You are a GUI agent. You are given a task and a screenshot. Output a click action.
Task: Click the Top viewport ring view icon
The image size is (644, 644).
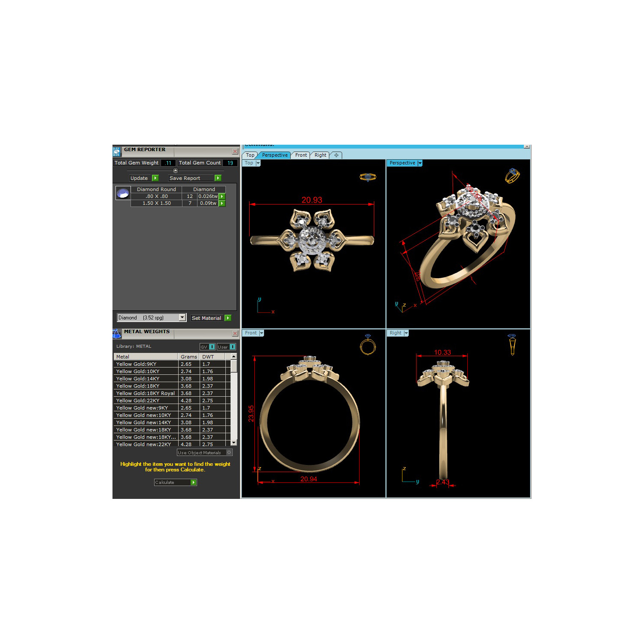click(x=368, y=177)
